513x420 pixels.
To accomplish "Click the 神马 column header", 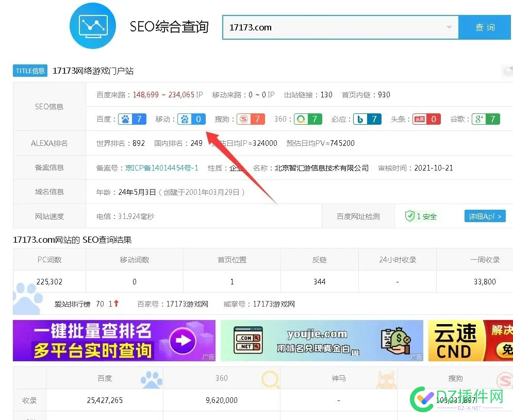I will [339, 378].
